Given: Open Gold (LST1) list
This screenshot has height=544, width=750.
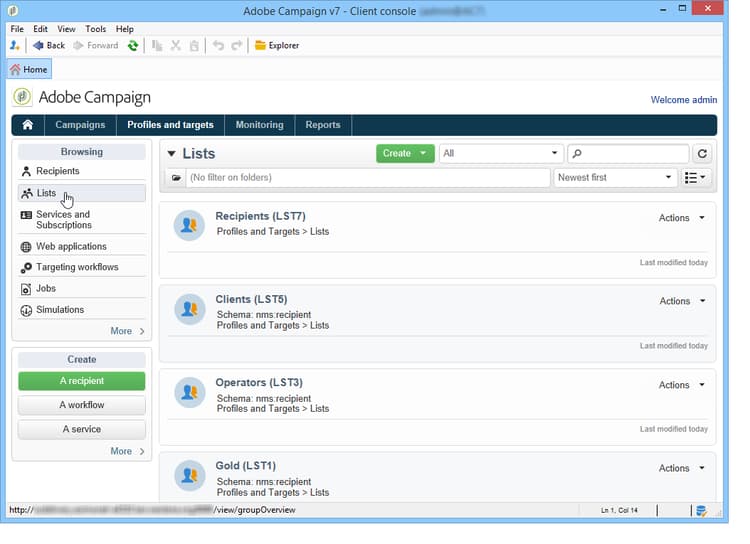Looking at the screenshot, I should tap(245, 466).
